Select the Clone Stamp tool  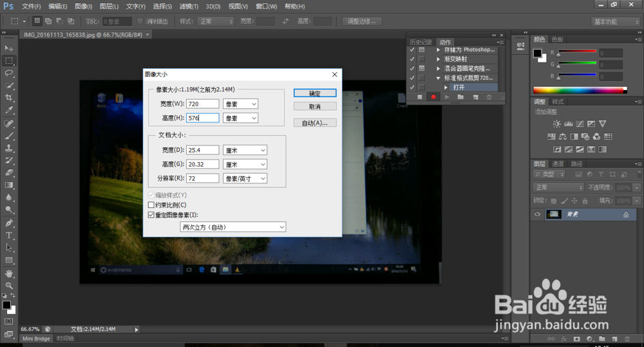click(8, 148)
